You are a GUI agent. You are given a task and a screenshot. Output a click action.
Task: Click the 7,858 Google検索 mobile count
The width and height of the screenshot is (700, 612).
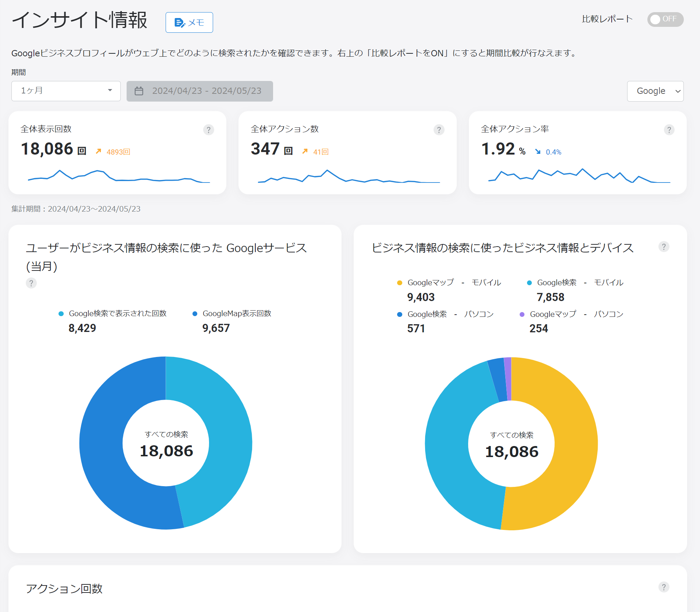click(x=551, y=297)
